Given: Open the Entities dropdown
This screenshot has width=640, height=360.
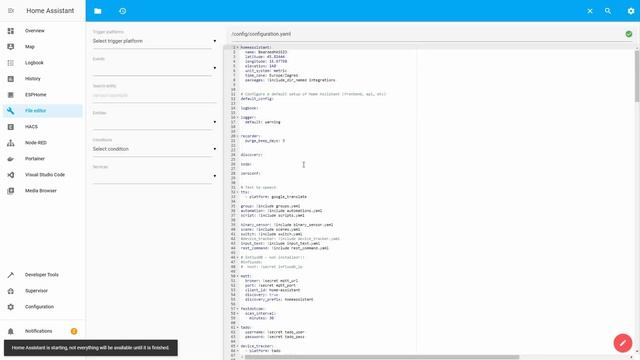Looking at the screenshot, I should [x=154, y=122].
